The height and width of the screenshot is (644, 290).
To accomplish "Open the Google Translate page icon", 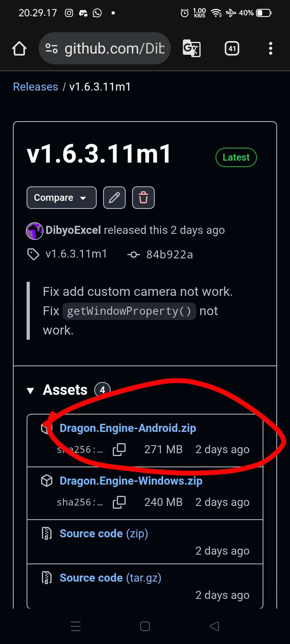I will click(191, 49).
